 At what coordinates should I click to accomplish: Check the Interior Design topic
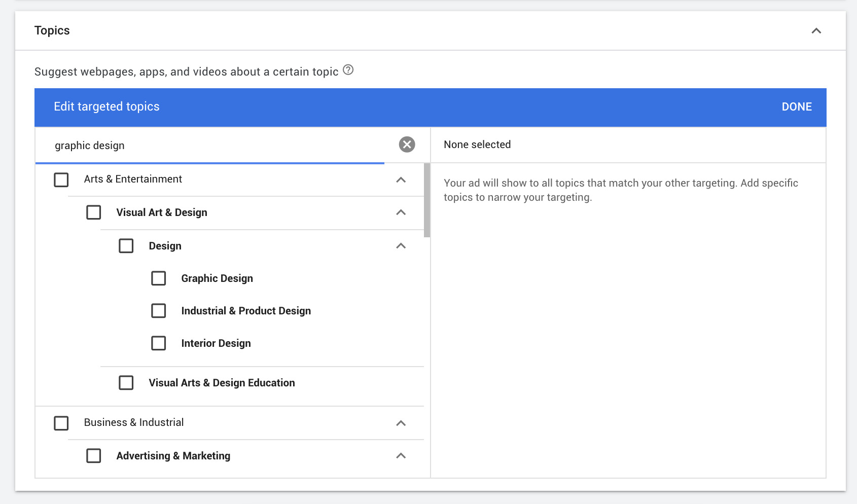coord(159,343)
